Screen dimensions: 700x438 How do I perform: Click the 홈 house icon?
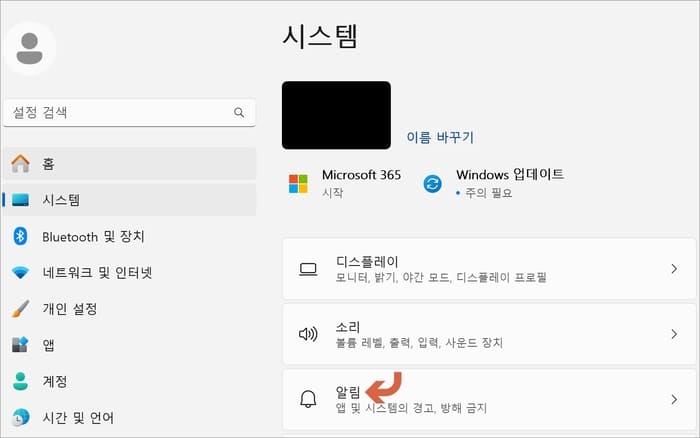(20, 164)
